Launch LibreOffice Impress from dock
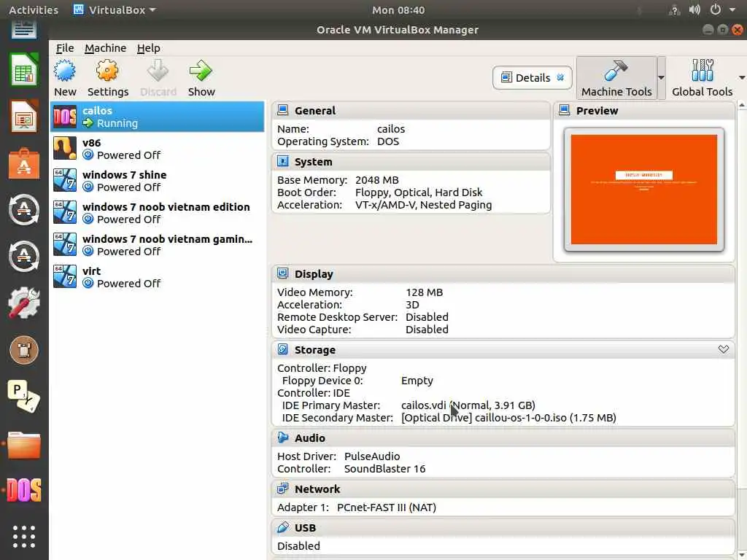747x560 pixels. [24, 117]
